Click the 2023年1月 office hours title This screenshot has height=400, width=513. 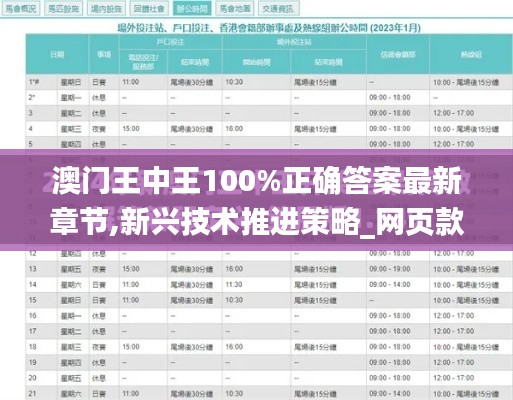click(269, 28)
